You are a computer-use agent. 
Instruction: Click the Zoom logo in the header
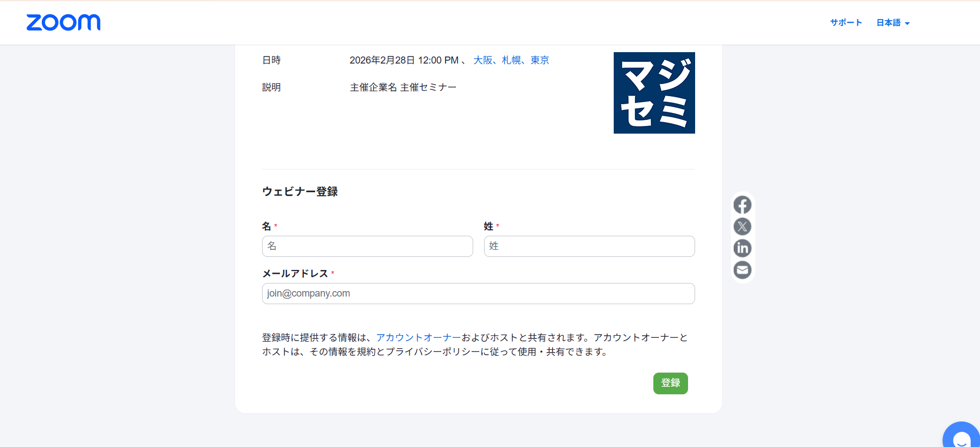pos(63,22)
